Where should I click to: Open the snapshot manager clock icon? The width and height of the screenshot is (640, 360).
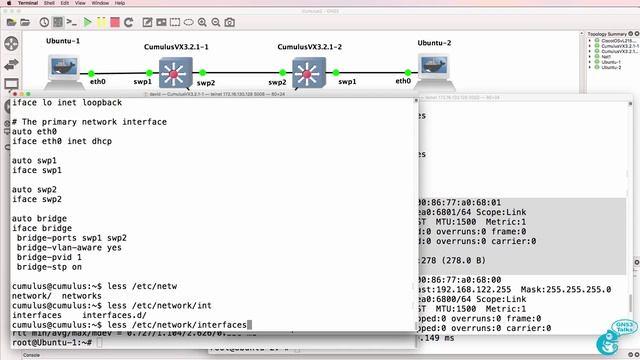click(44, 22)
